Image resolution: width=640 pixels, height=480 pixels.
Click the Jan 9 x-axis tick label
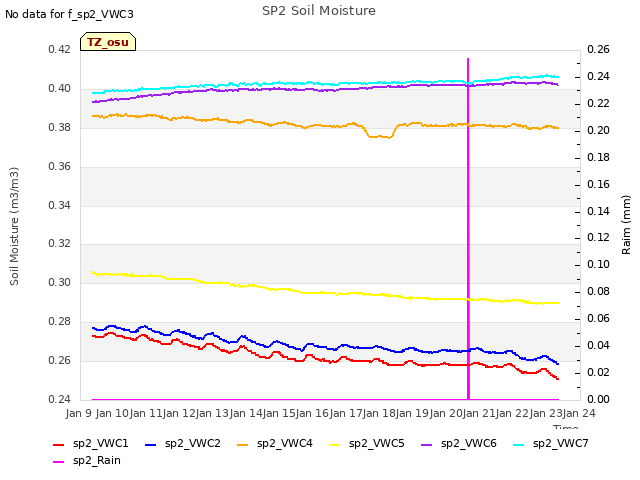[78, 413]
